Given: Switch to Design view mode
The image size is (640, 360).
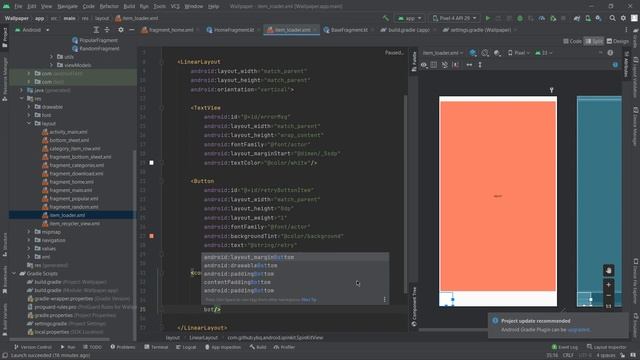Looking at the screenshot, I should [x=618, y=41].
